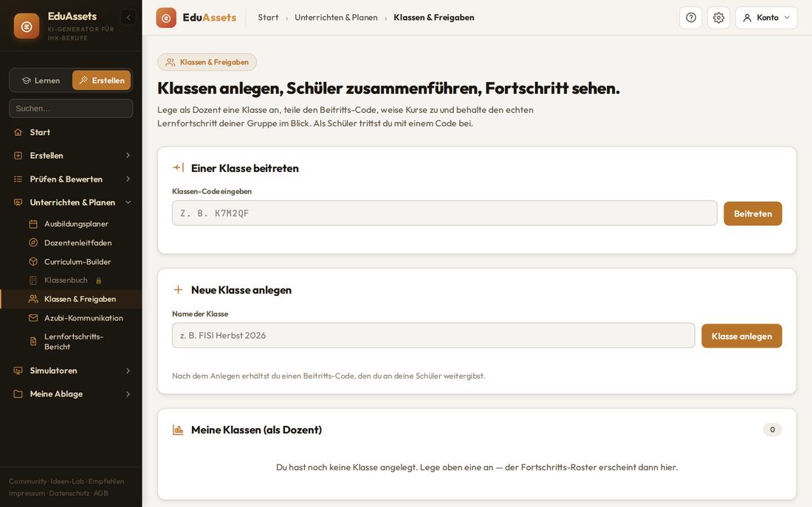Click the Simulatoren monitor icon
Screen dimensions: 812x507
point(18,370)
